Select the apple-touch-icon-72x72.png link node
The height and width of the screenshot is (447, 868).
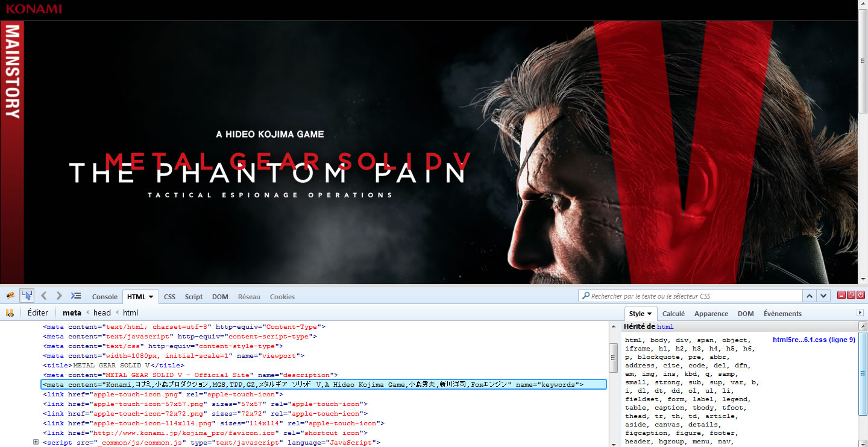[205, 414]
